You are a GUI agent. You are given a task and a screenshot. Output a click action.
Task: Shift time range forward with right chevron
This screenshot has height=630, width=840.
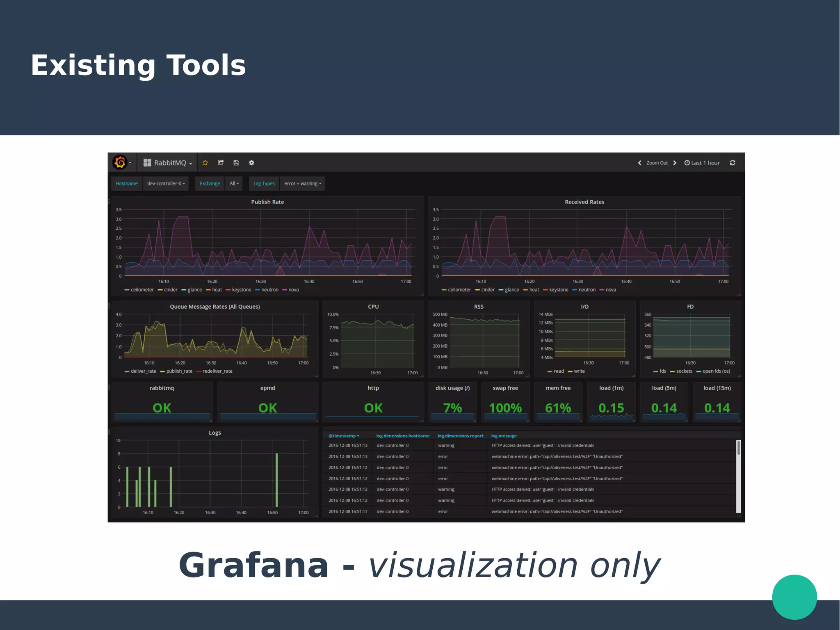click(x=675, y=163)
